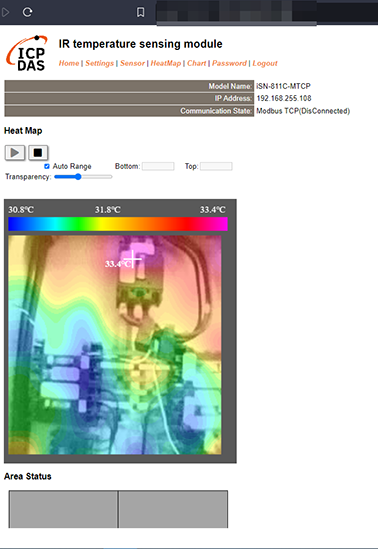The height and width of the screenshot is (549, 378).
Task: Click the Bottom range input field
Action: [x=158, y=166]
